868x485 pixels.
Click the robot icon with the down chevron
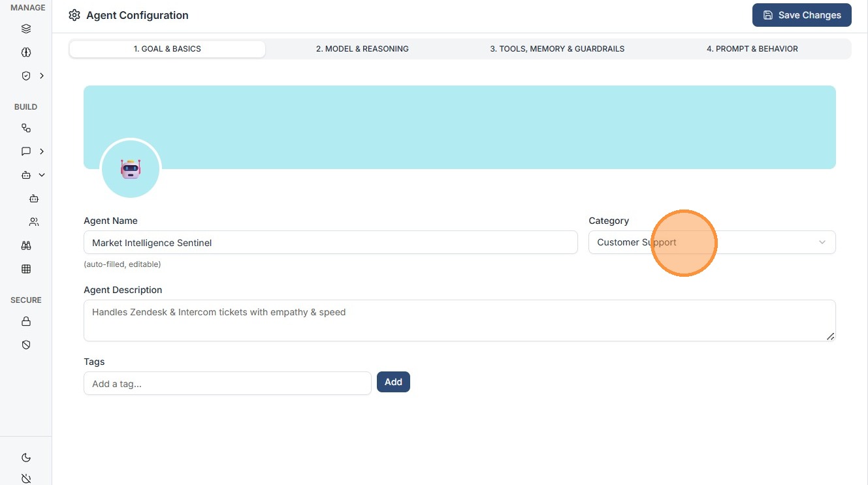pos(26,175)
